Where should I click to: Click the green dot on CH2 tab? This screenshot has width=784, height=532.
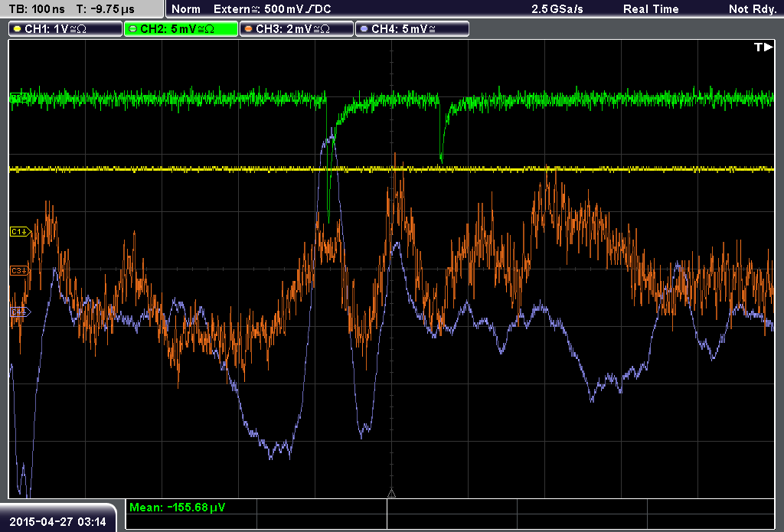point(132,29)
